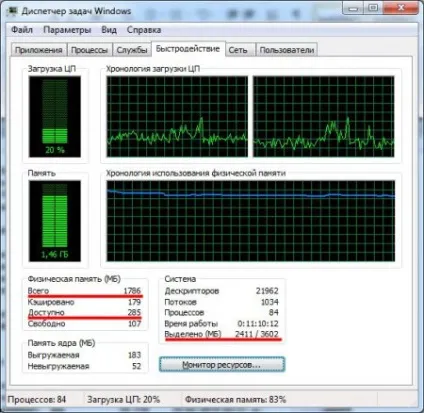Click the Диспетчер задач Windows title text
424x413 pixels.
pyautogui.click(x=76, y=11)
